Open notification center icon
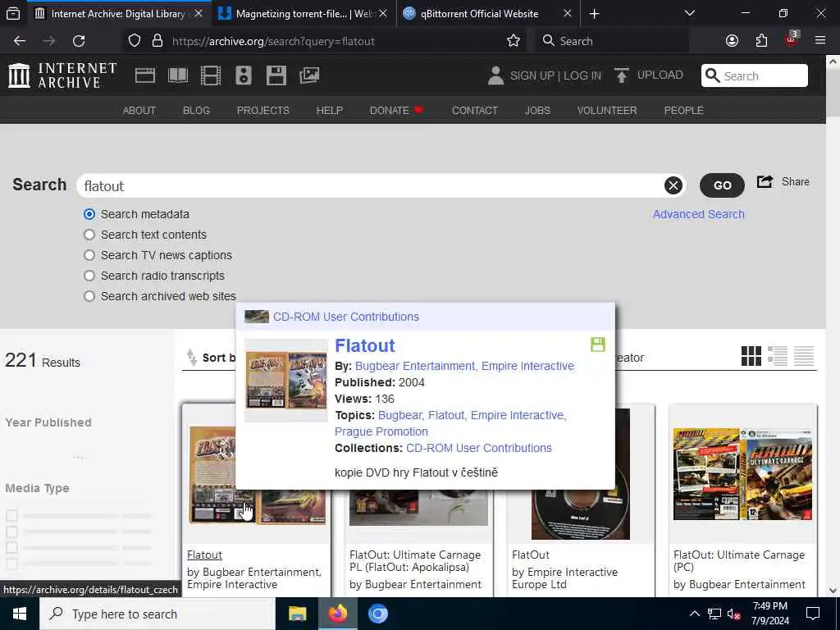Viewport: 840px width, 630px height. (x=813, y=614)
